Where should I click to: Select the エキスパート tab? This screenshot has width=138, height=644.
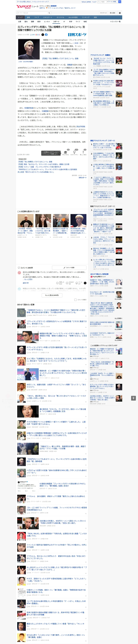pos(48,17)
